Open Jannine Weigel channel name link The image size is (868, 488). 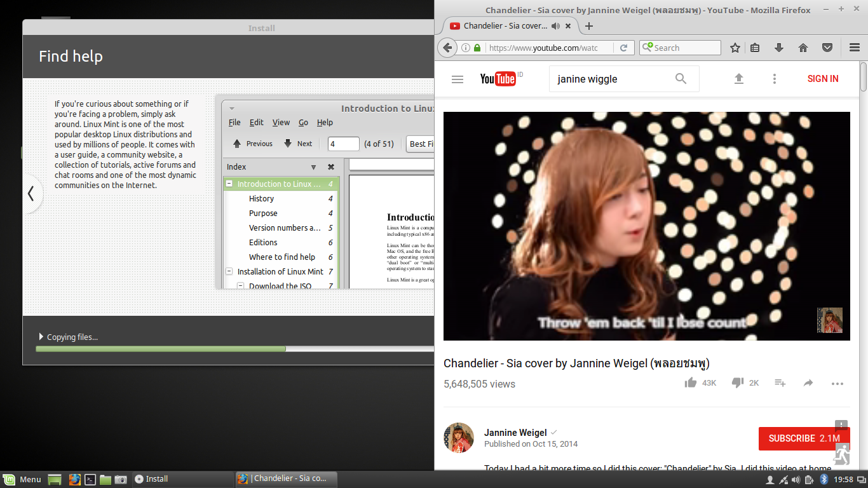(515, 433)
